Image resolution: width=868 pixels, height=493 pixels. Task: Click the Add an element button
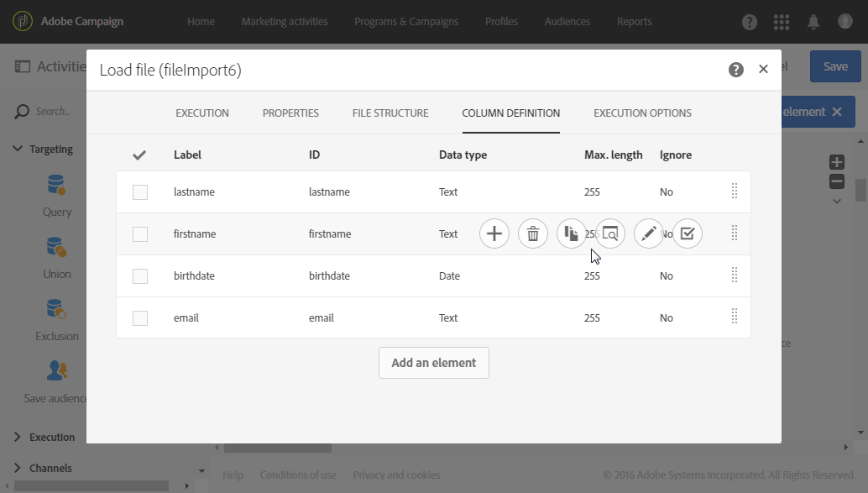(433, 363)
